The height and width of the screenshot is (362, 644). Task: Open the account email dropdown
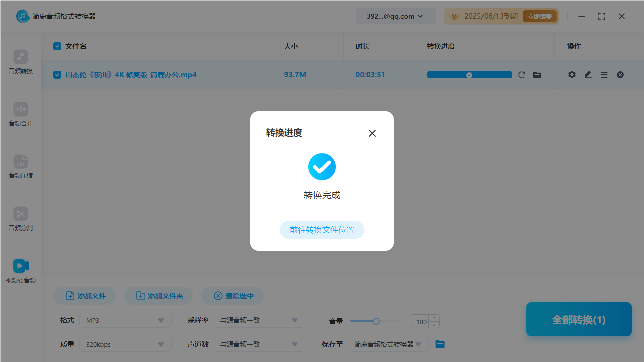(395, 16)
